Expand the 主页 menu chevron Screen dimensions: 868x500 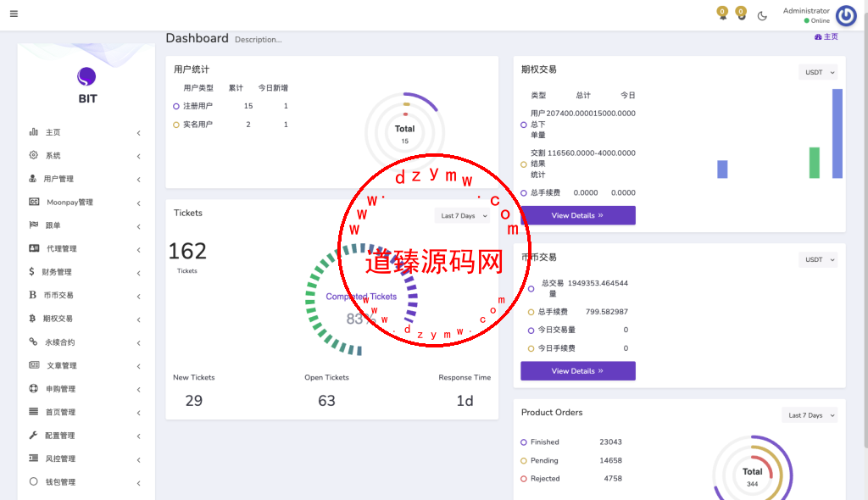coord(138,133)
